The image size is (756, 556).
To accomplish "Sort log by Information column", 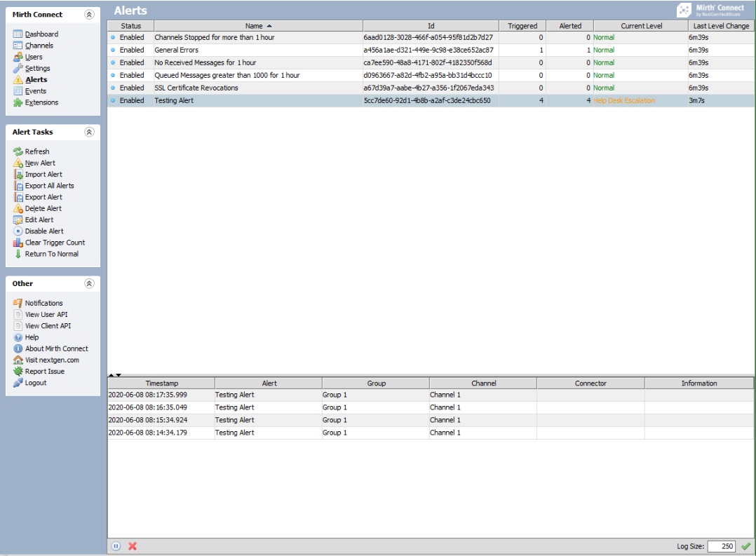I will click(699, 384).
